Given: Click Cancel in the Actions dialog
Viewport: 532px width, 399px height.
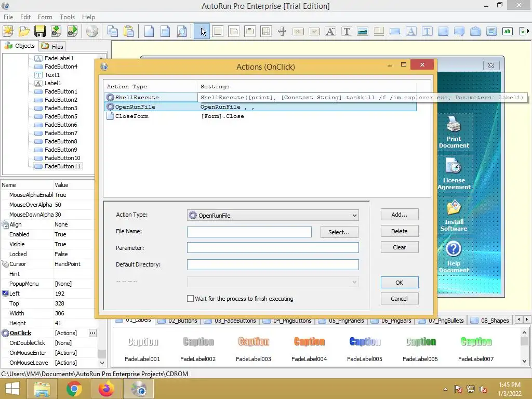Looking at the screenshot, I should pyautogui.click(x=400, y=299).
